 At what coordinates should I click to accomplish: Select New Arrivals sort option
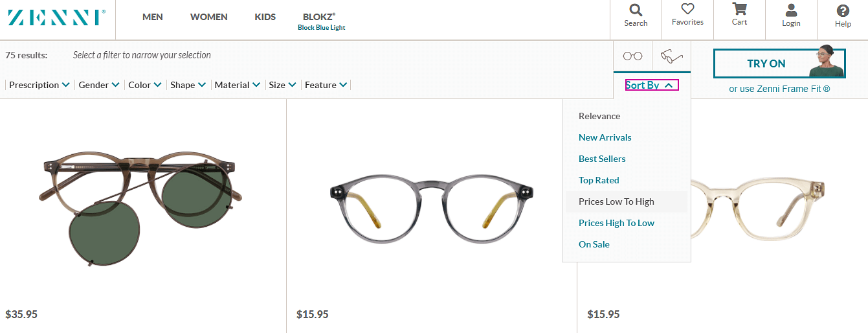[x=605, y=137]
